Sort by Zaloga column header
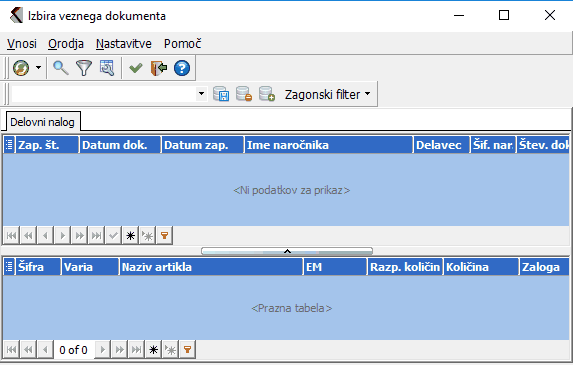Screen dimensions: 573x365 [544, 267]
